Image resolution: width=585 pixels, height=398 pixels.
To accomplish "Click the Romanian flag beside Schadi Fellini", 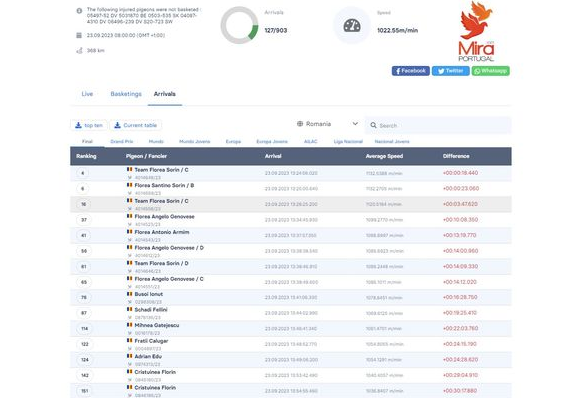I will (129, 310).
